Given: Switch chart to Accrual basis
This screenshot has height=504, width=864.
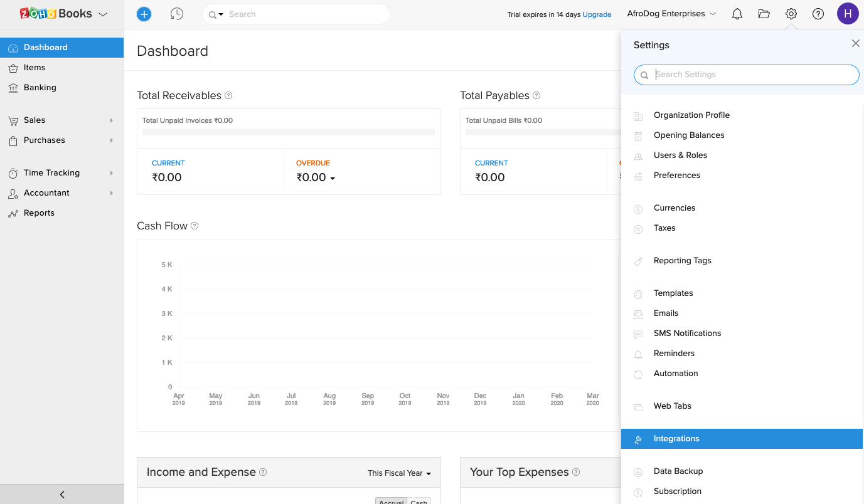Looking at the screenshot, I should coord(392,501).
